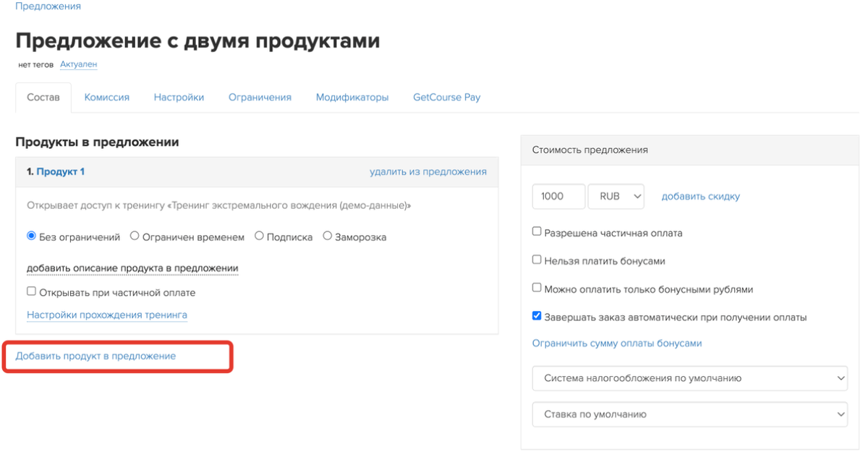Image resolution: width=868 pixels, height=457 pixels.
Task: Enable Разрешена частичная оплата checkbox
Action: coord(537,232)
